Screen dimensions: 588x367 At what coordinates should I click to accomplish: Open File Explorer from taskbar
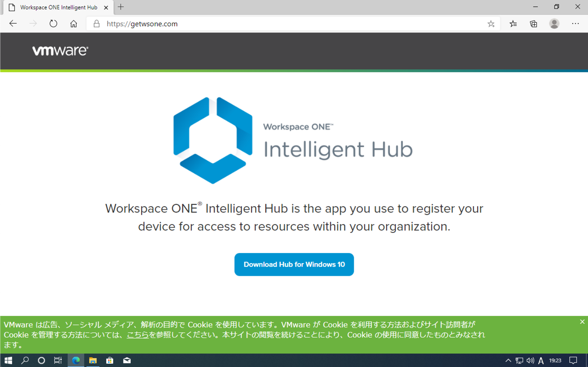coord(93,360)
